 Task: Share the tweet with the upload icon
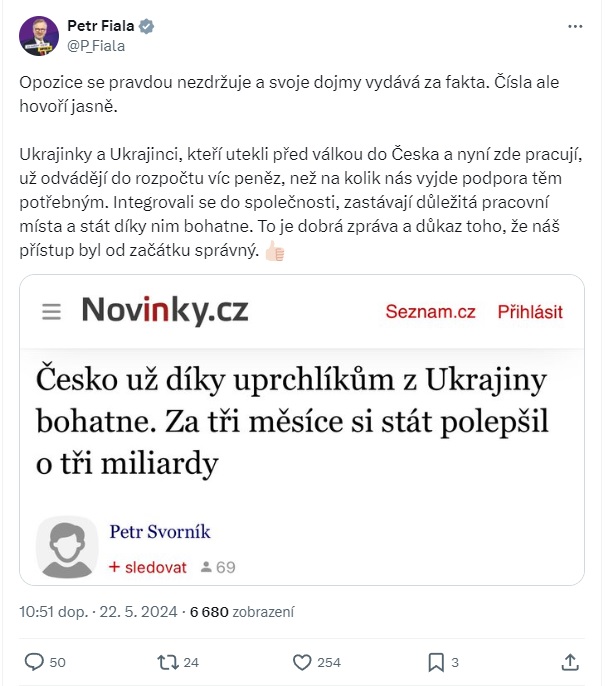570,662
